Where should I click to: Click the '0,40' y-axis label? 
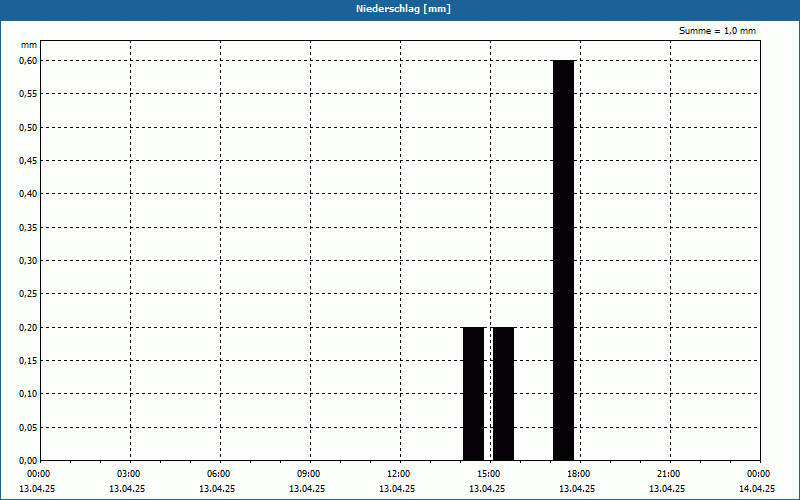[x=29, y=194]
